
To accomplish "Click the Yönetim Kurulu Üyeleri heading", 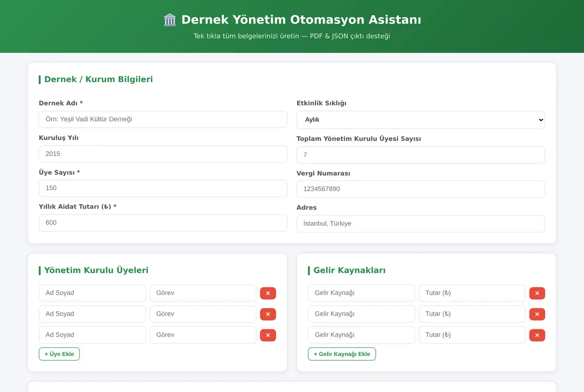I will 96,270.
